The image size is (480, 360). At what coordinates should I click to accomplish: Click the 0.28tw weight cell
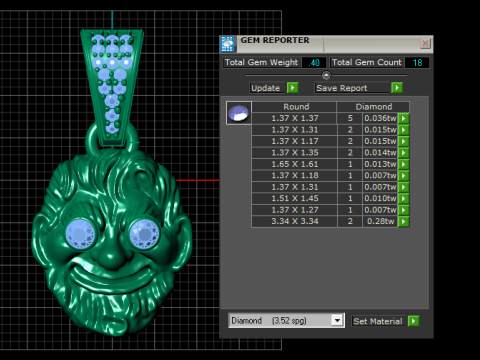coord(380,221)
